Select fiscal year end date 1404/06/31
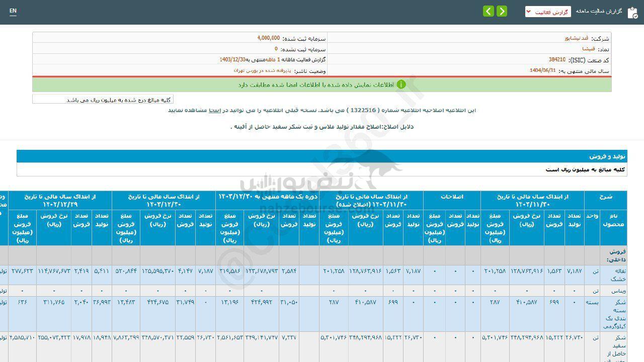This screenshot has height=362, width=644. (543, 70)
